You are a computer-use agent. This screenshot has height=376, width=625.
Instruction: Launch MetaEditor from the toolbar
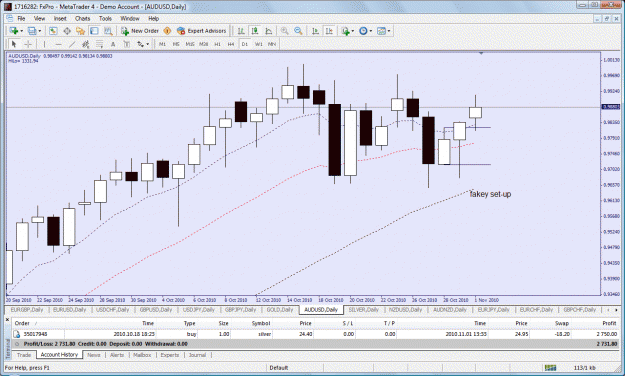167,31
